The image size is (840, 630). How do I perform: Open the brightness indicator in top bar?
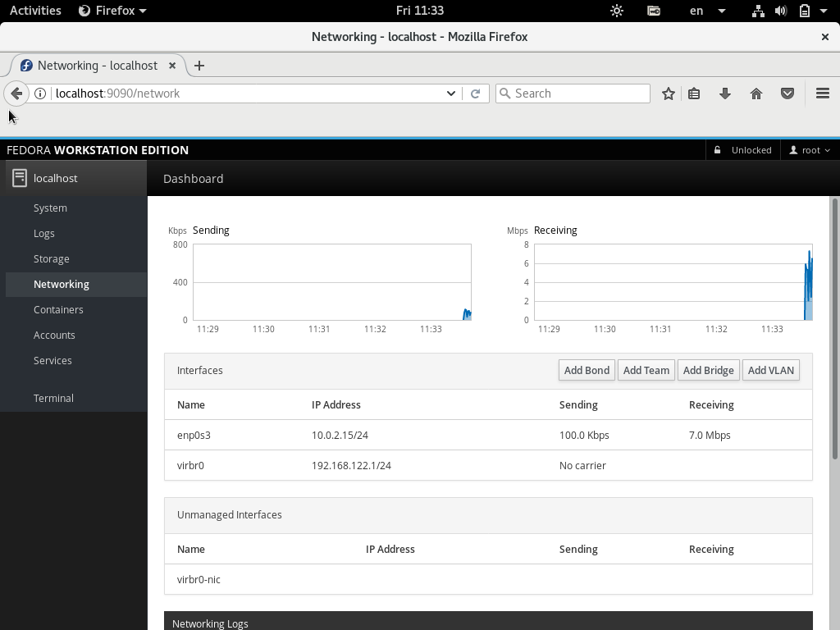click(x=617, y=11)
